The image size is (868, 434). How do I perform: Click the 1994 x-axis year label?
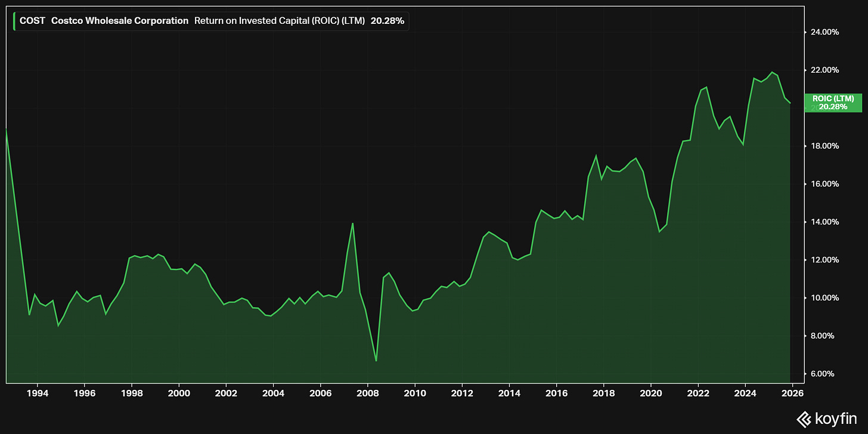pos(38,393)
